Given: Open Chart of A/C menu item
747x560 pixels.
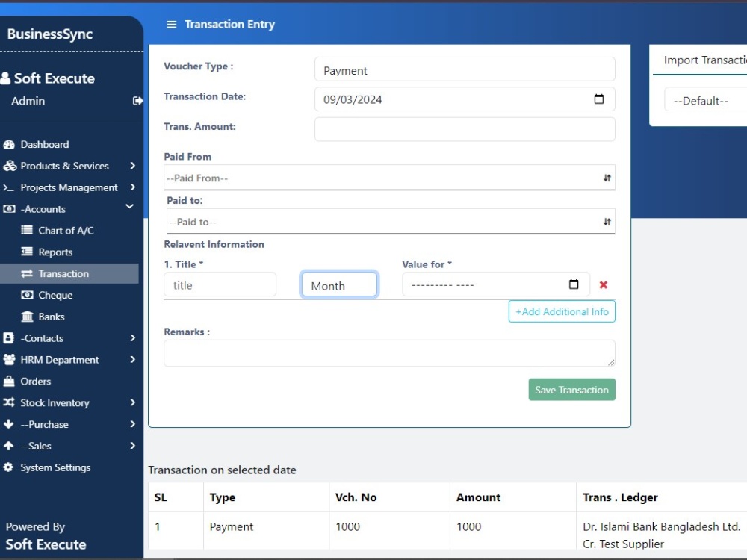Looking at the screenshot, I should [x=66, y=231].
